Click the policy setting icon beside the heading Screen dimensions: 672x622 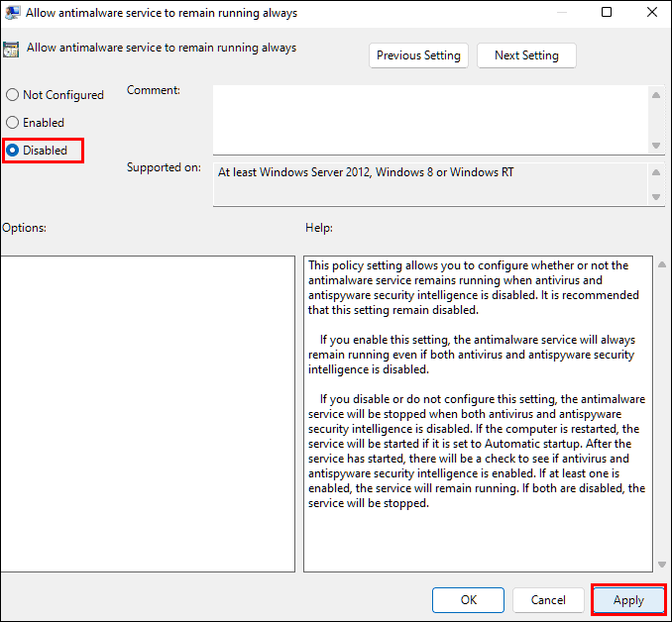11,50
